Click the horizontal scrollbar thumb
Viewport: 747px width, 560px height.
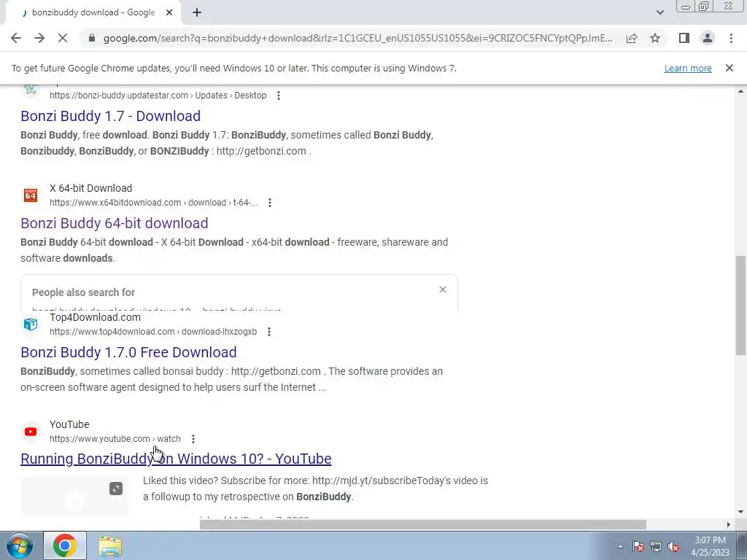[x=422, y=525]
